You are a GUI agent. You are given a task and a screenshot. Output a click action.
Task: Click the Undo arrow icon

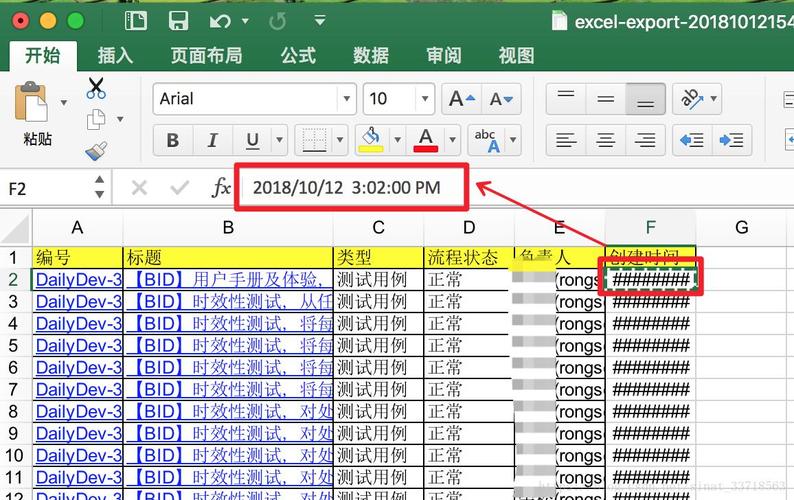[x=220, y=21]
